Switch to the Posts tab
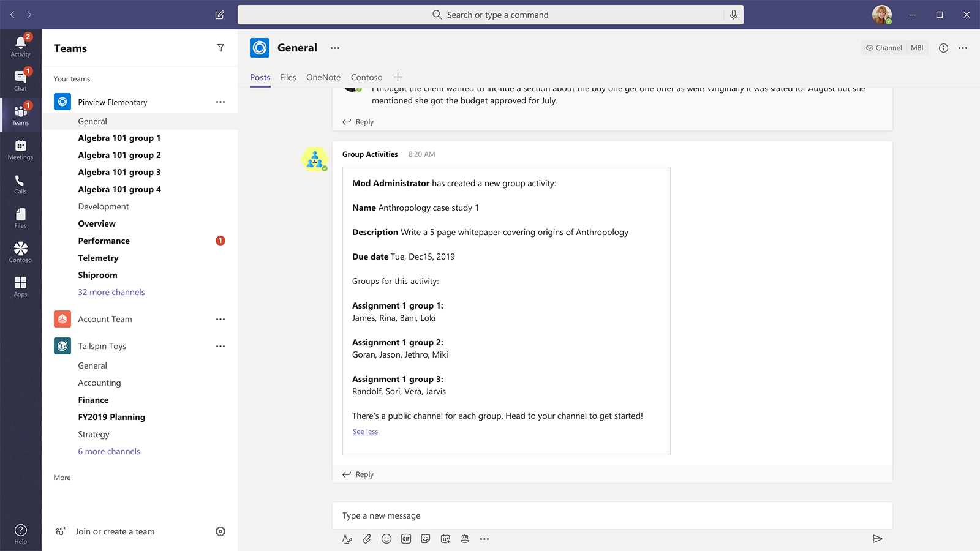Viewport: 980px width, 551px height. 260,77
